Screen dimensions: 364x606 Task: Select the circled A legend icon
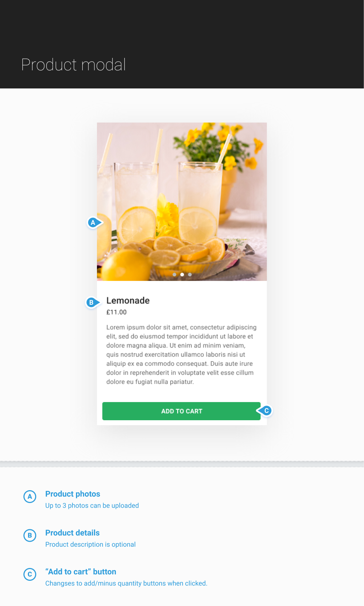pos(30,497)
